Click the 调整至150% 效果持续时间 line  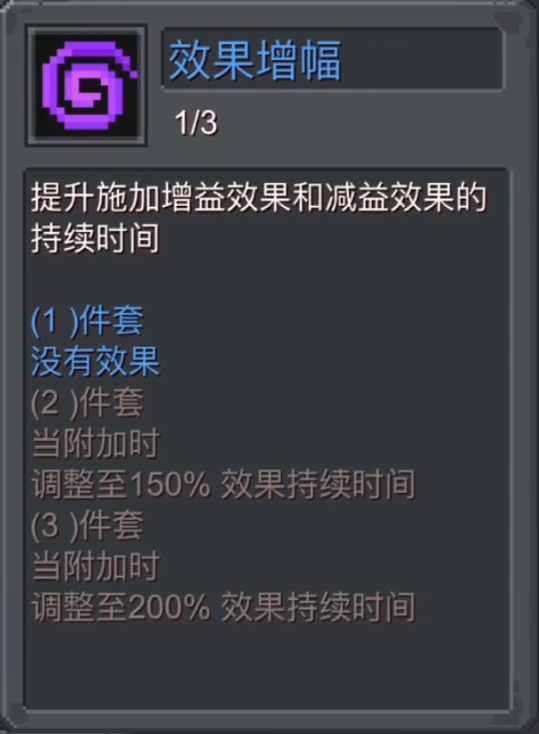(x=223, y=484)
